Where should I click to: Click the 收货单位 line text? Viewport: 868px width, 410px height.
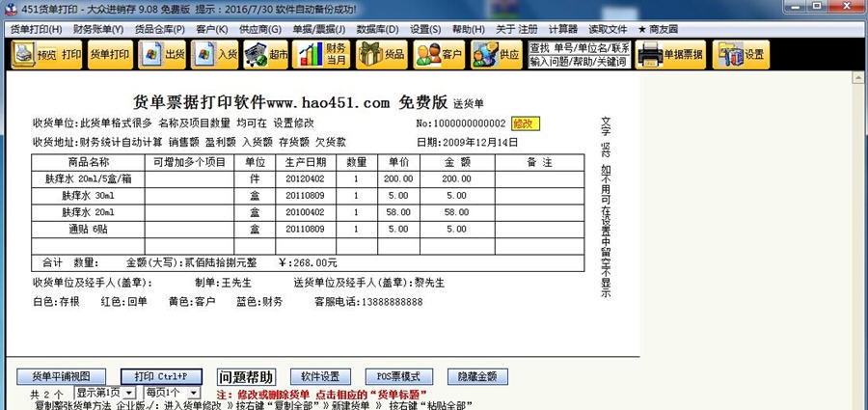coord(174,123)
